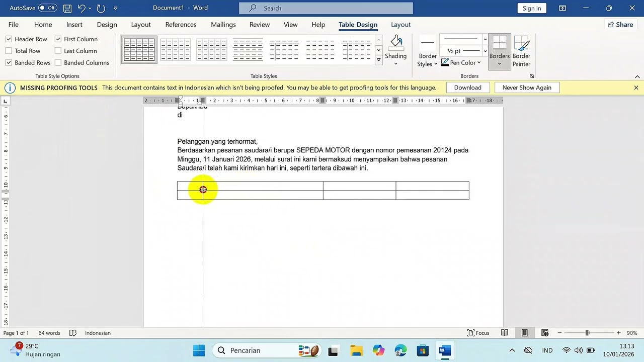The image size is (644, 362).
Task: Click the Sign in button
Action: coord(532,8)
